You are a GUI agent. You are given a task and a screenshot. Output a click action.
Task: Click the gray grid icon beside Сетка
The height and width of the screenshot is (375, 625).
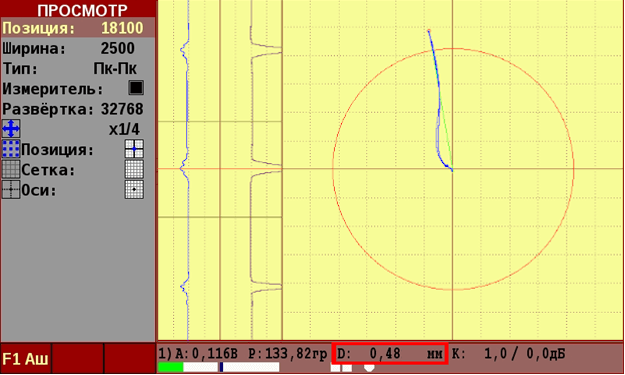pos(11,169)
